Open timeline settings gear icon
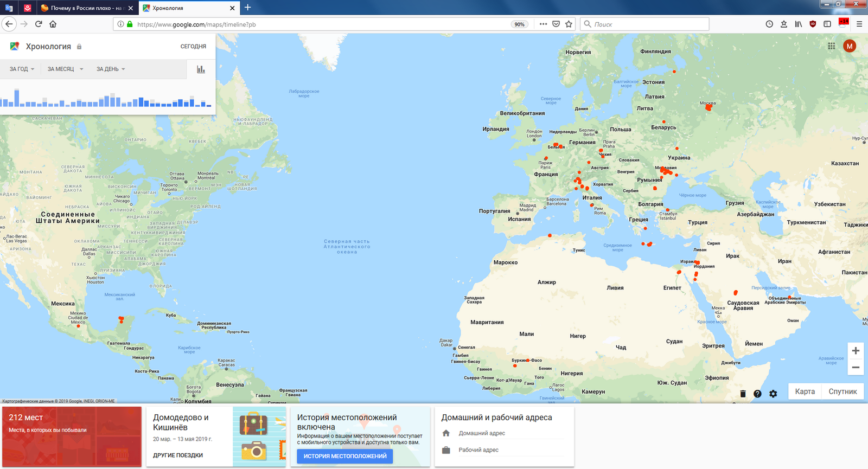The height and width of the screenshot is (469, 868). (x=773, y=394)
